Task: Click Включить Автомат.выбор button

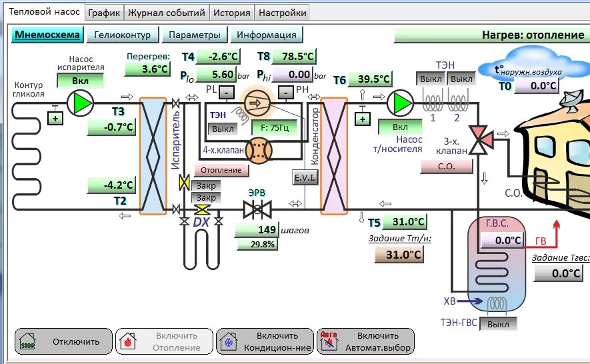Action: click(365, 341)
